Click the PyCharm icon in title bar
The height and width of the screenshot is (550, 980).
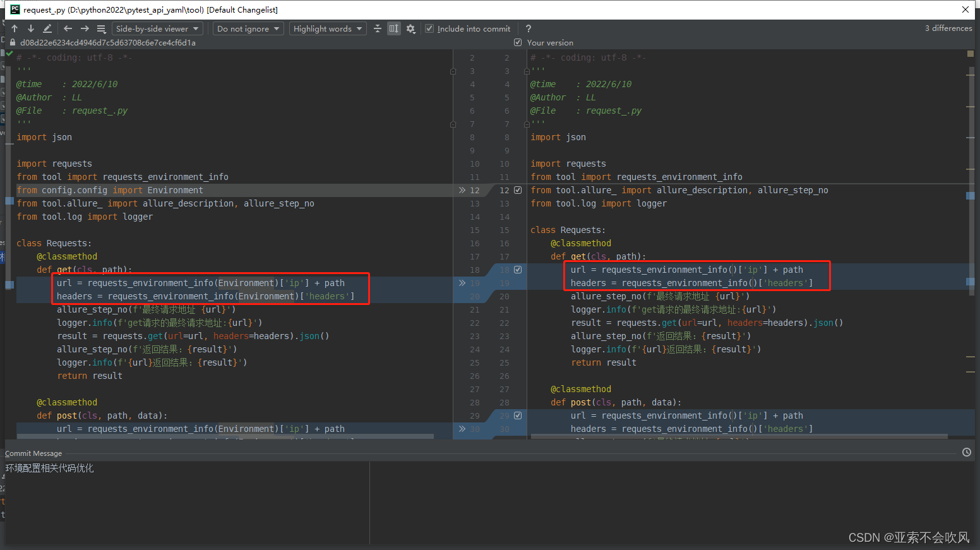click(x=15, y=9)
